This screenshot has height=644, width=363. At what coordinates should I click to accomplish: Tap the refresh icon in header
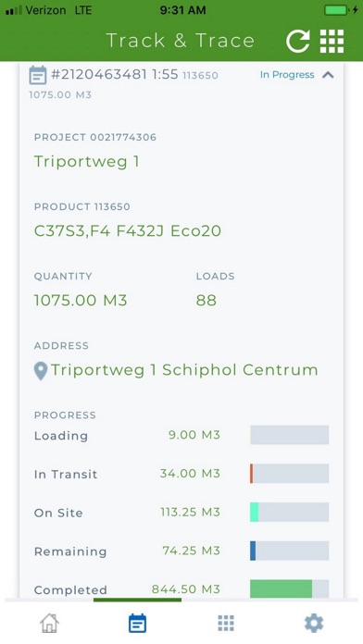(x=297, y=42)
